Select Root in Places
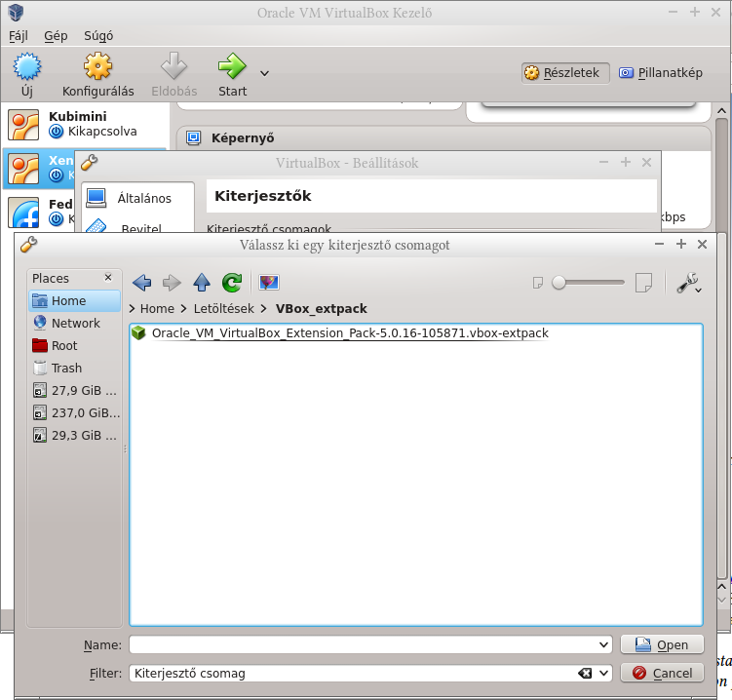 coord(75,345)
